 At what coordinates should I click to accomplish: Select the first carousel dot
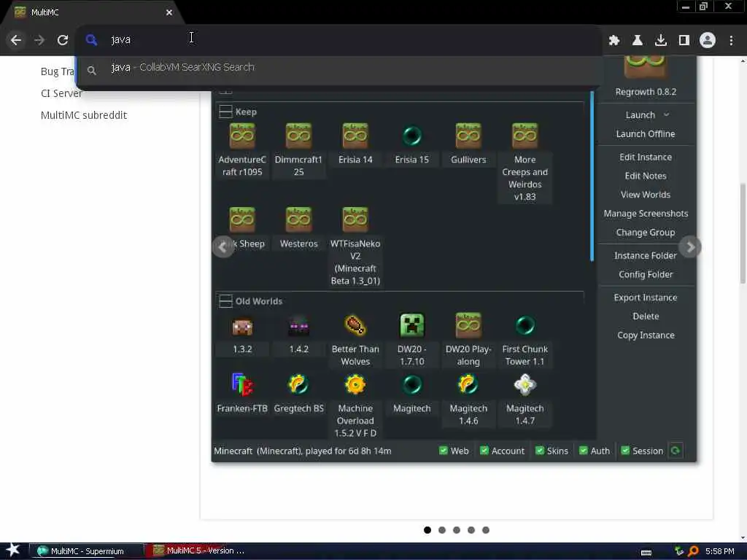pyautogui.click(x=427, y=530)
